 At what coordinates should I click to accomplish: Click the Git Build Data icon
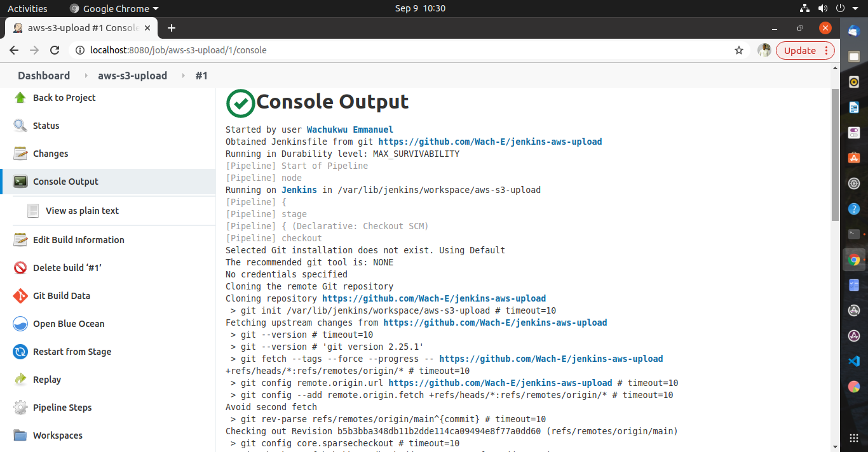[x=20, y=296]
